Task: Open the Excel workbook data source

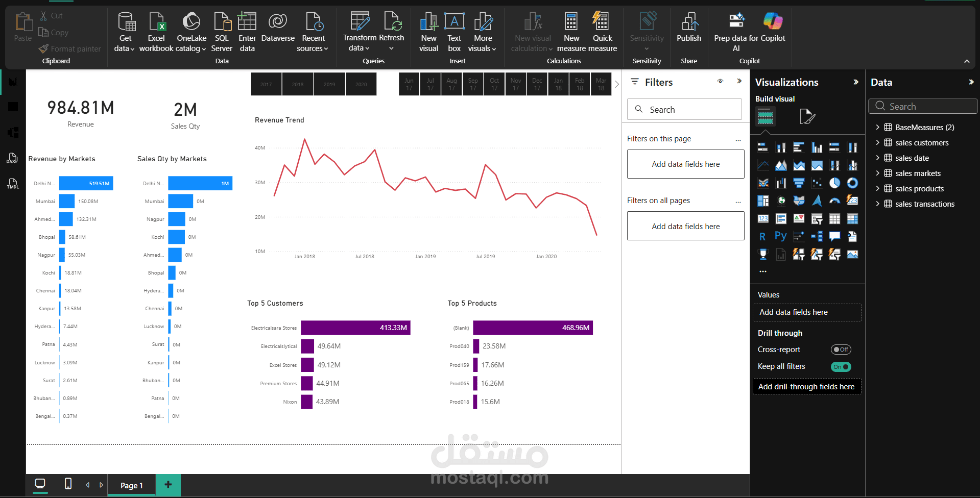Action: pos(156,32)
